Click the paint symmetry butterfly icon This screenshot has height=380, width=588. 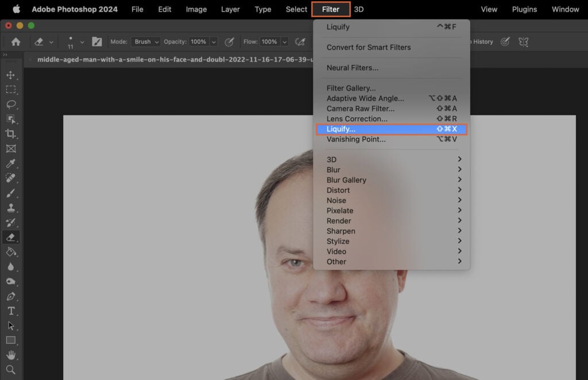click(x=523, y=41)
